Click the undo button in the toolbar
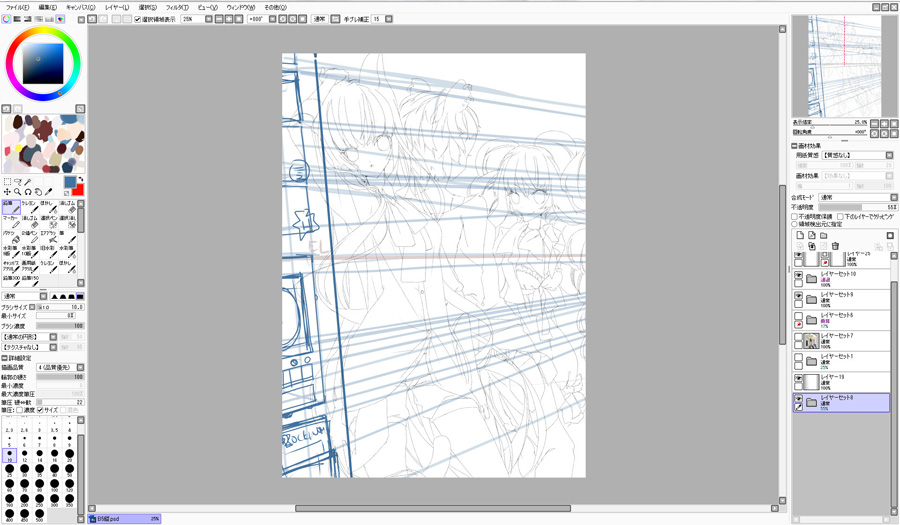This screenshot has width=900, height=525. pos(92,19)
